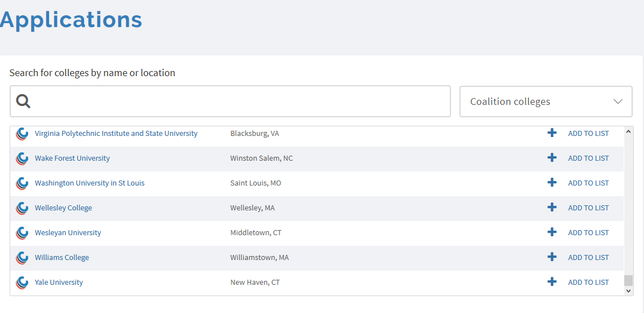644x313 pixels.
Task: Click the 'Search for colleges by name or location' label
Action: coord(93,73)
